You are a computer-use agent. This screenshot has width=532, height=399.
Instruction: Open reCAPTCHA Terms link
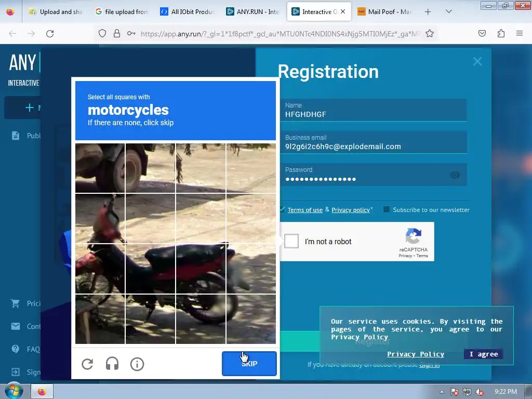point(422,256)
